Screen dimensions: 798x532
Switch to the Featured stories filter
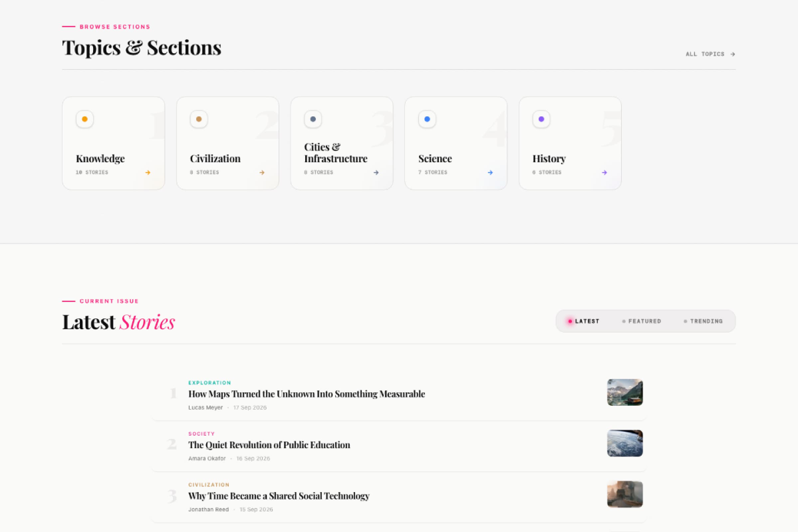[642, 321]
